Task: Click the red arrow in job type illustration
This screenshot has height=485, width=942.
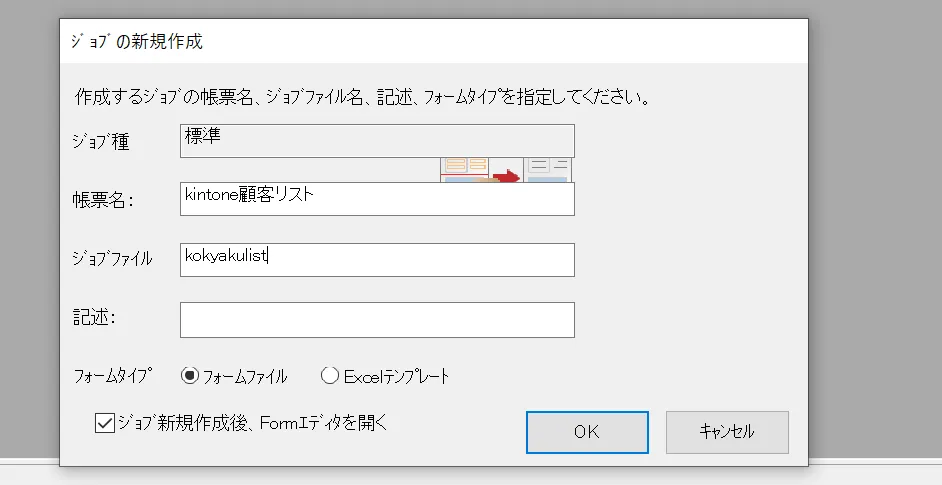Action: pos(507,175)
